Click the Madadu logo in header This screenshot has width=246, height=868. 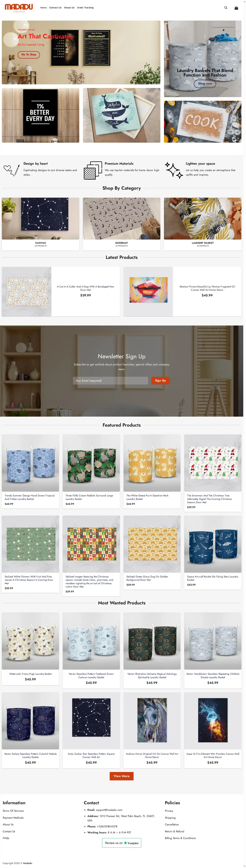point(19,8)
